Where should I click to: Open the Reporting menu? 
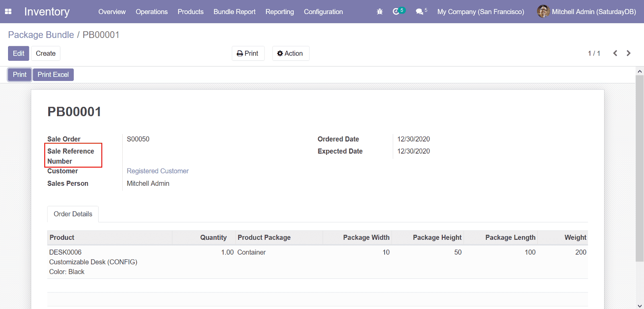[x=280, y=12]
